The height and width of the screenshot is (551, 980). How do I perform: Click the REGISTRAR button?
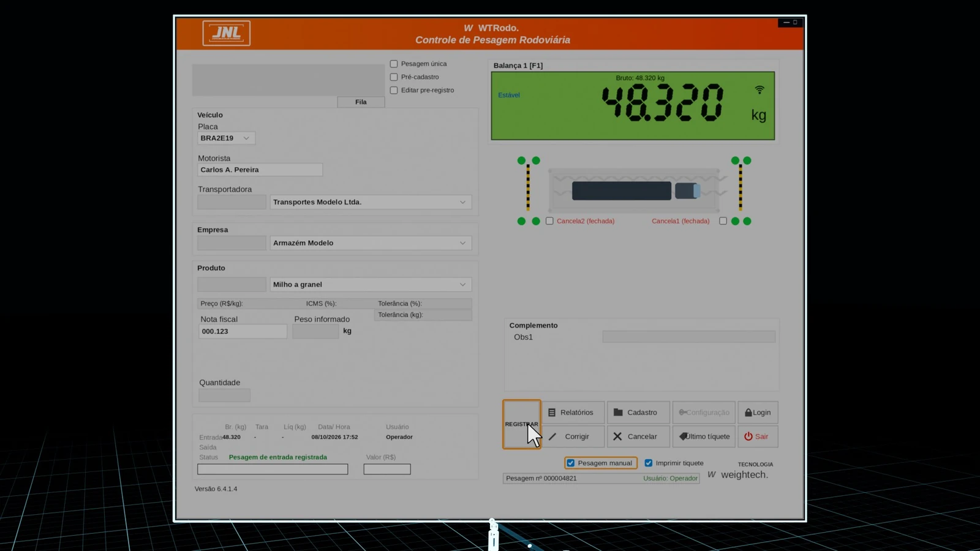pos(521,424)
